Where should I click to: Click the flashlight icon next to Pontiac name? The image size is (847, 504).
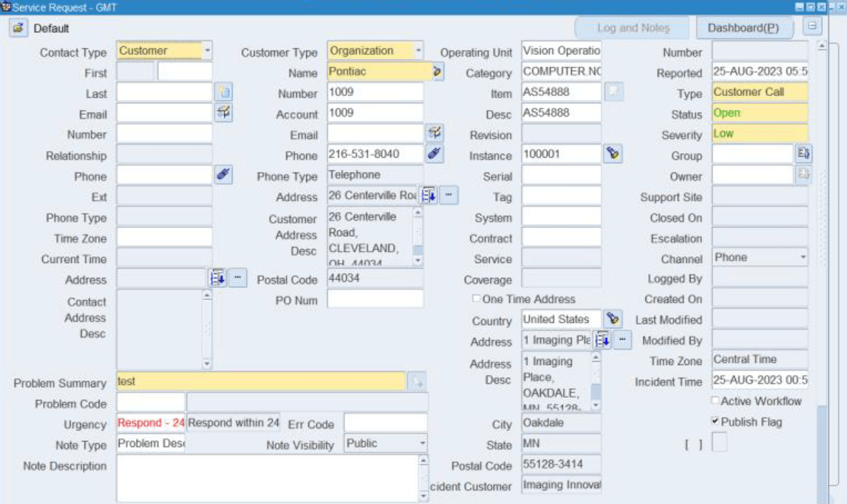[x=438, y=72]
